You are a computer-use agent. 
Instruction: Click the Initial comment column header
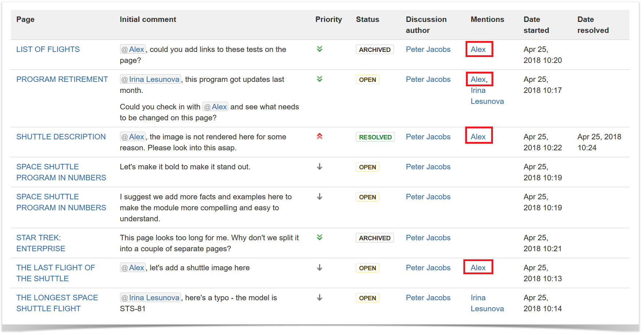(x=148, y=19)
